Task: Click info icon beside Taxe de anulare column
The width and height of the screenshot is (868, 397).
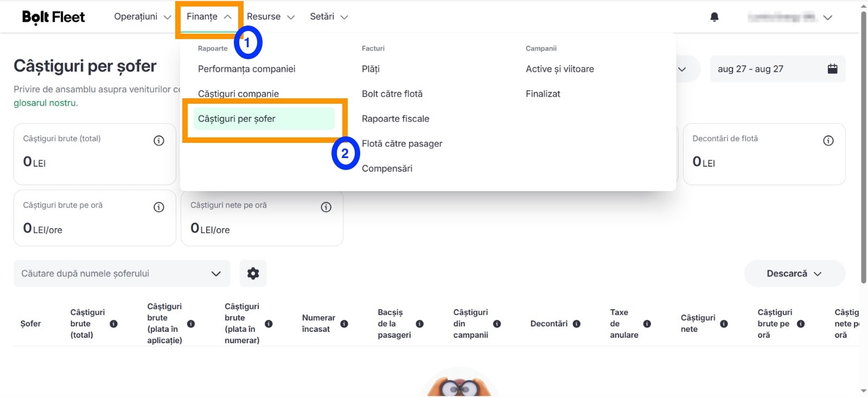Action: (x=647, y=324)
